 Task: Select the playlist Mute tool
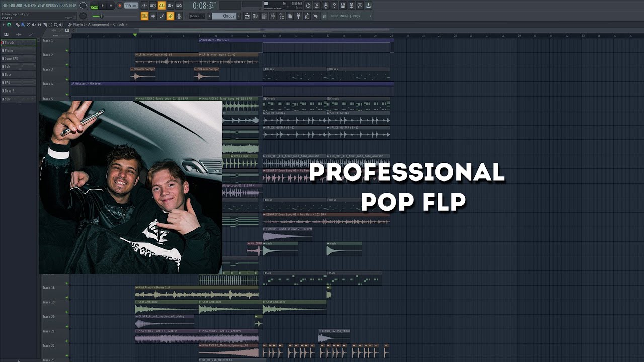coord(34,24)
